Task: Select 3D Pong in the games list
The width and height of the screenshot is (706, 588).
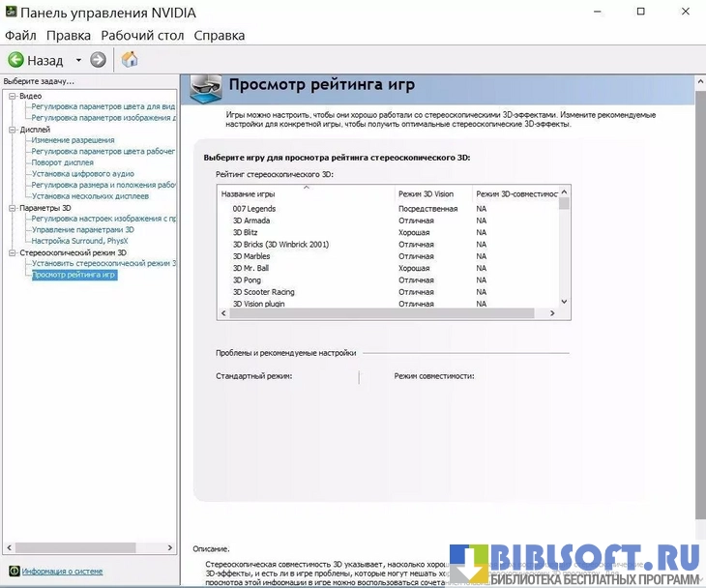Action: pos(247,280)
